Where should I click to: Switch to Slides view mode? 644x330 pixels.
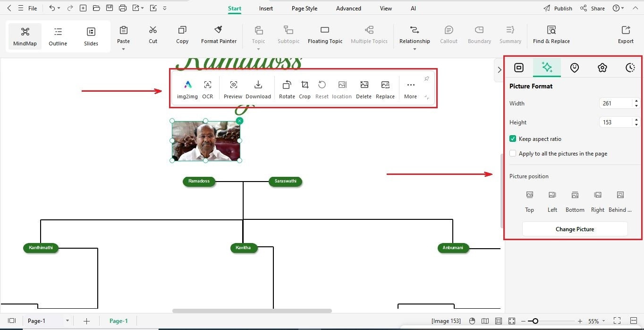91,36
